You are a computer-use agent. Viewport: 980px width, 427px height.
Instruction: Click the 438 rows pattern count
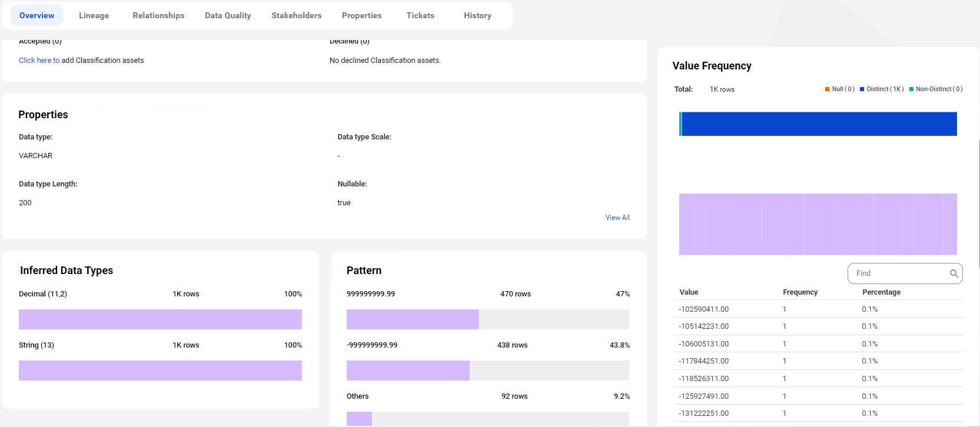[513, 345]
